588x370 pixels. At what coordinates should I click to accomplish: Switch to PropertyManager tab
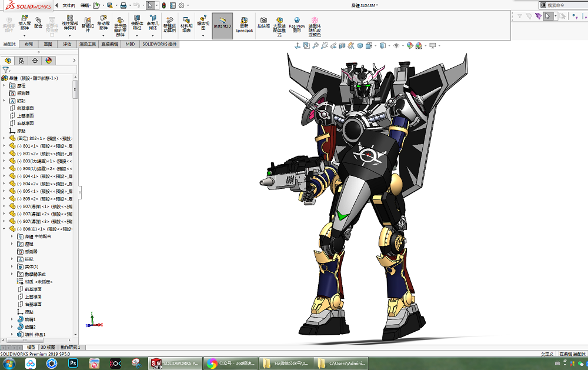tap(21, 61)
